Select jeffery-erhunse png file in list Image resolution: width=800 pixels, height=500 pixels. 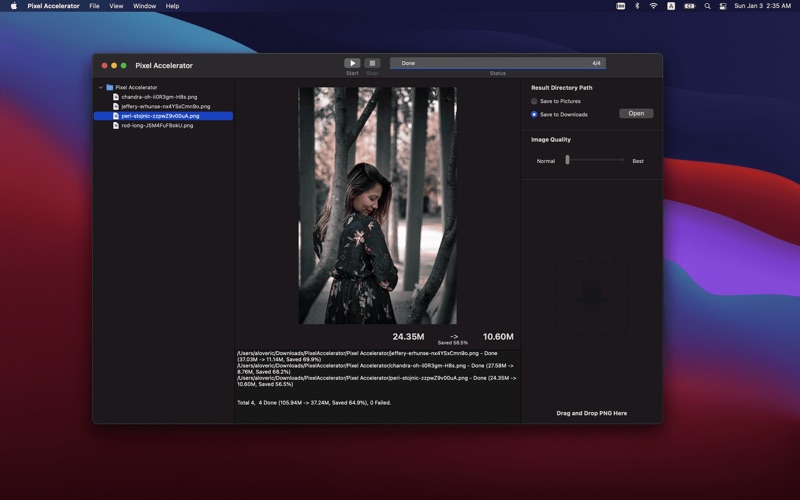[165, 106]
